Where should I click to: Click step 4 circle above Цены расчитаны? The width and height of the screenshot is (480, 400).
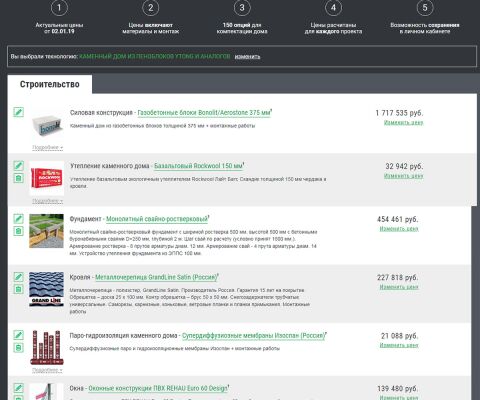coord(333,8)
